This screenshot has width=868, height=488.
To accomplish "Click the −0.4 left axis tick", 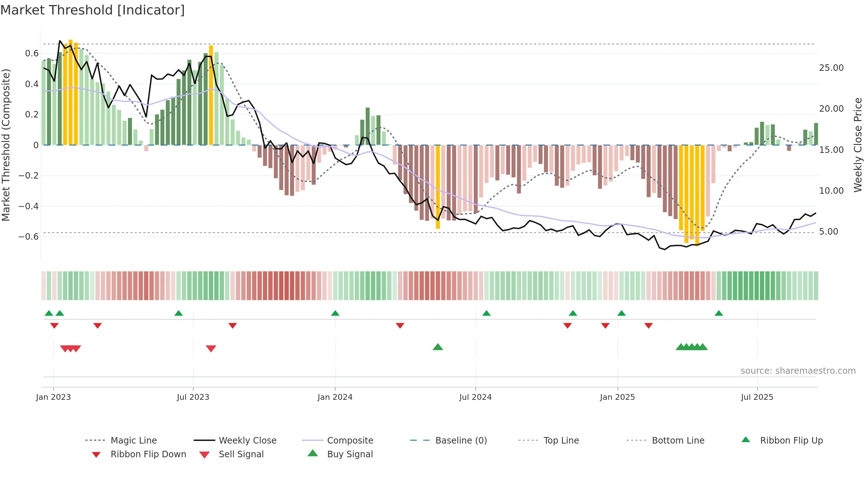I will 28,206.
